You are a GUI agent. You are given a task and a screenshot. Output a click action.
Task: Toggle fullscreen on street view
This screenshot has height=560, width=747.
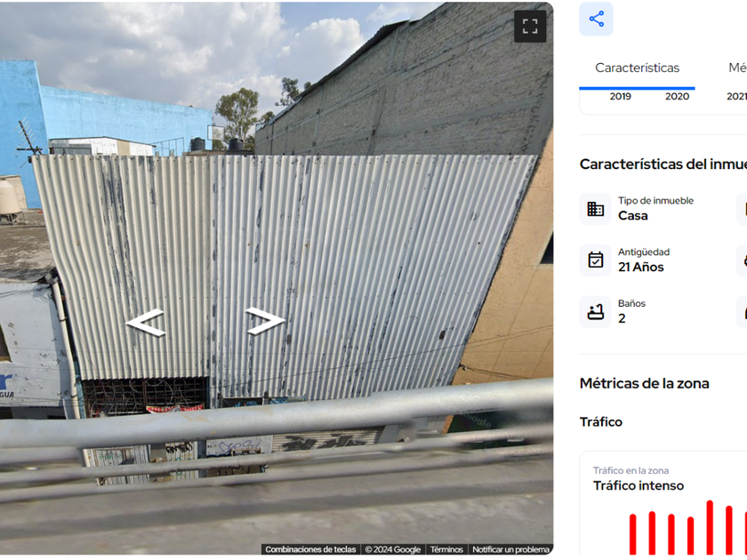click(x=530, y=27)
